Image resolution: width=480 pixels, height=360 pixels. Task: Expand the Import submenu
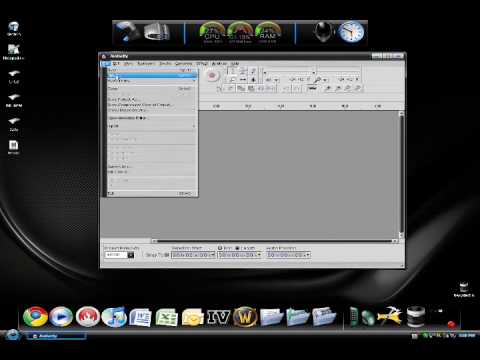point(152,126)
